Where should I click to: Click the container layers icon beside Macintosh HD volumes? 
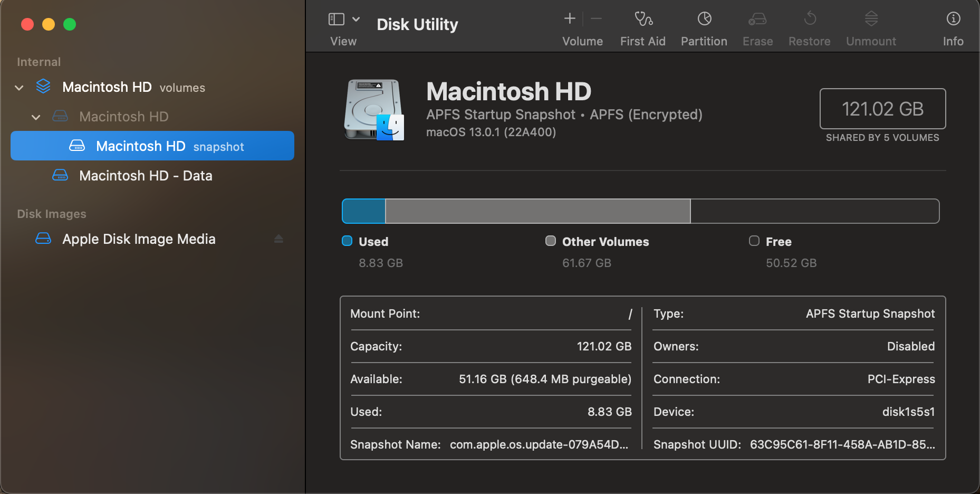pos(43,87)
